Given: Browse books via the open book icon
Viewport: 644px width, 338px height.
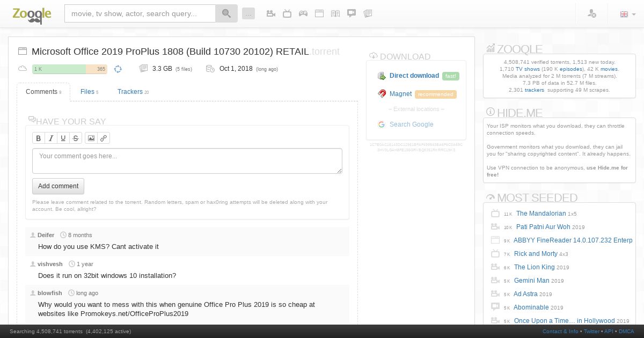Looking at the screenshot, I should click(x=335, y=13).
